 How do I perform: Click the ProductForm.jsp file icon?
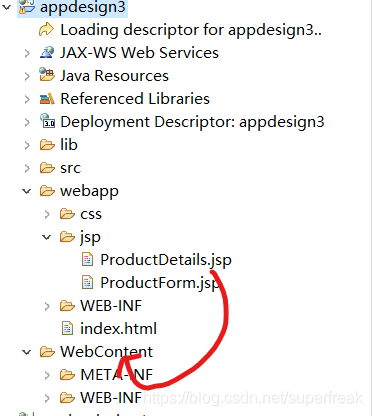click(87, 282)
